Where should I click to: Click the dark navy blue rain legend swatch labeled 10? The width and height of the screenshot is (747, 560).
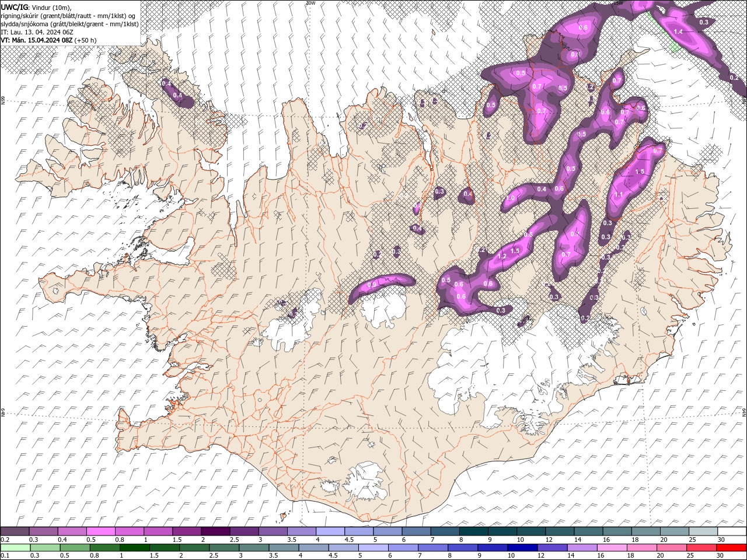[522, 548]
